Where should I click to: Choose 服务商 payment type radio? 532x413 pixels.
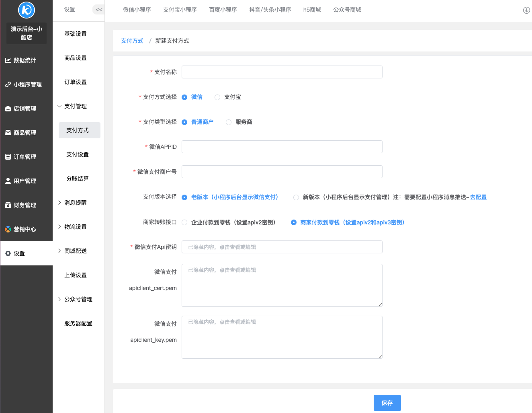coord(229,122)
